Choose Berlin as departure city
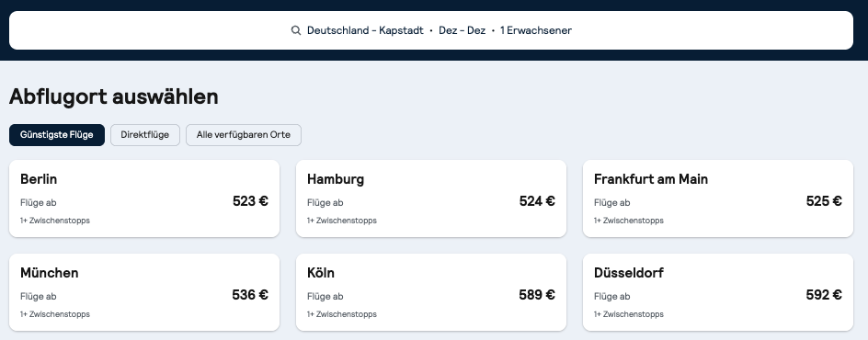 point(144,198)
